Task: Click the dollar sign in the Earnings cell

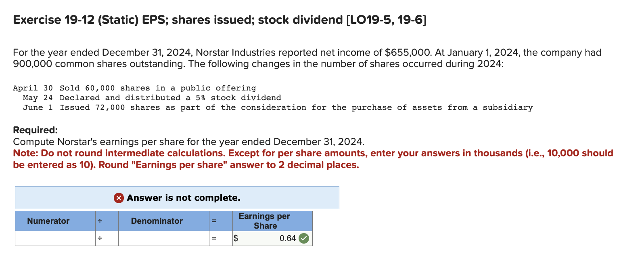Action: [236, 238]
